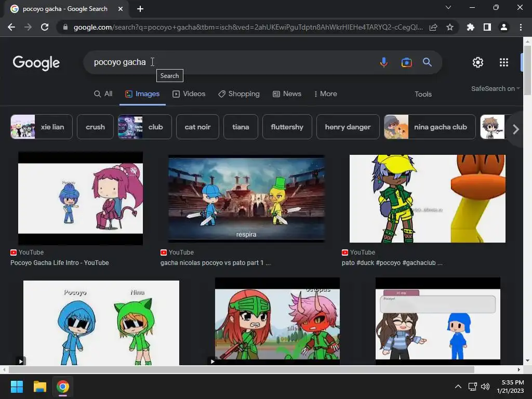Open the Chrome profile icon
Image resolution: width=532 pixels, height=399 pixels.
point(504,27)
